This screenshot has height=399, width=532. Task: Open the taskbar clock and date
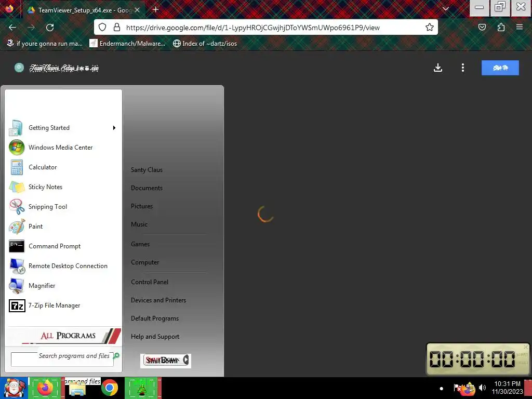click(x=507, y=388)
